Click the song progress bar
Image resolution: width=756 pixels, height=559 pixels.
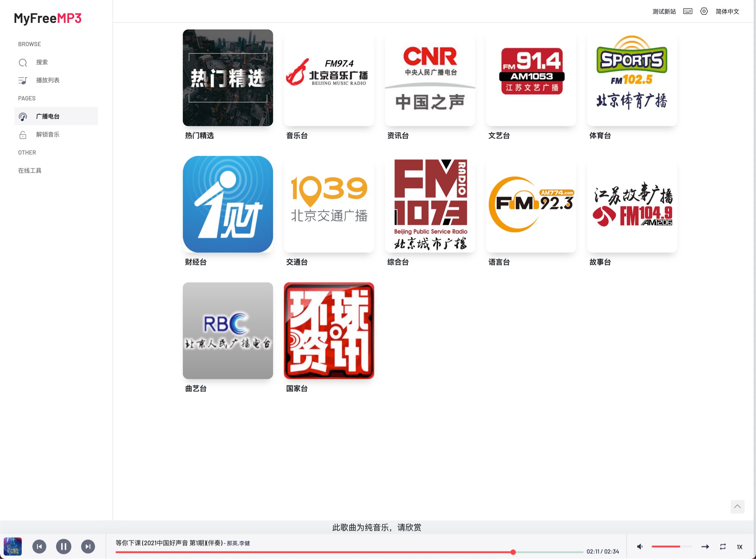pyautogui.click(x=349, y=552)
